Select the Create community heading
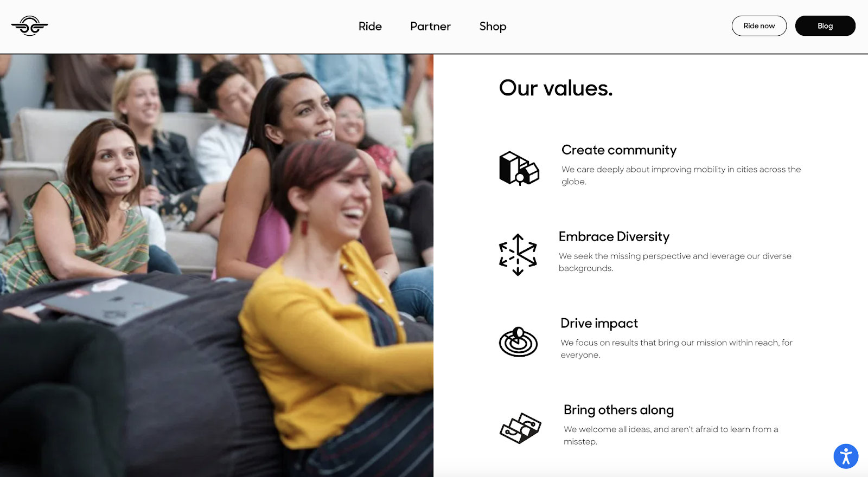The image size is (868, 477). click(619, 150)
